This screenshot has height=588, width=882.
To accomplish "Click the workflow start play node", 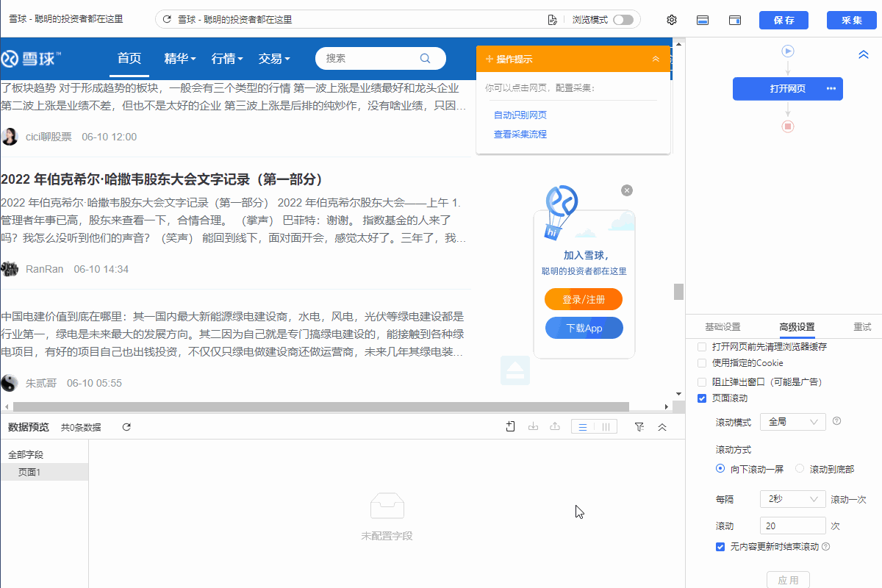I will pyautogui.click(x=788, y=51).
